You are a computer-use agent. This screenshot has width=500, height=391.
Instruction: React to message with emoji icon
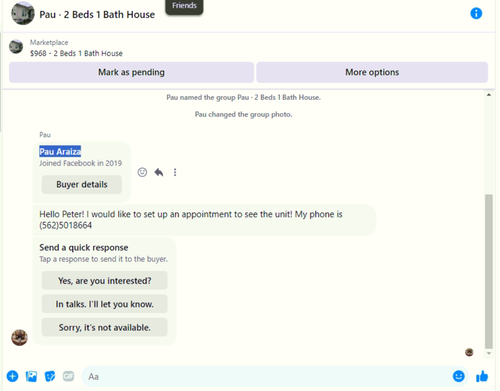(x=142, y=172)
